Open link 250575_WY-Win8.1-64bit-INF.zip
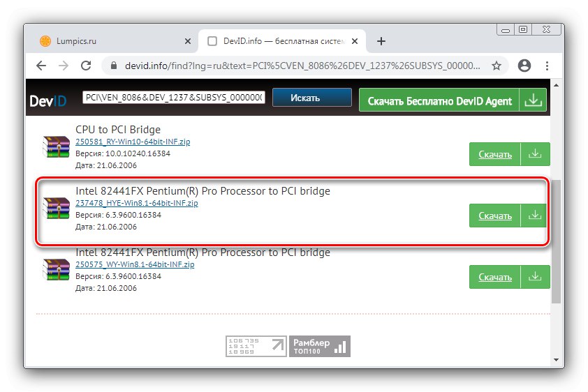588x392 pixels. 135,264
